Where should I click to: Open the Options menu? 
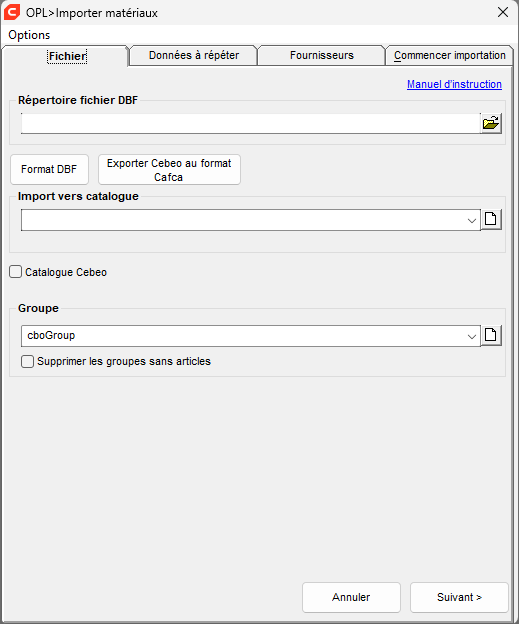coord(29,35)
